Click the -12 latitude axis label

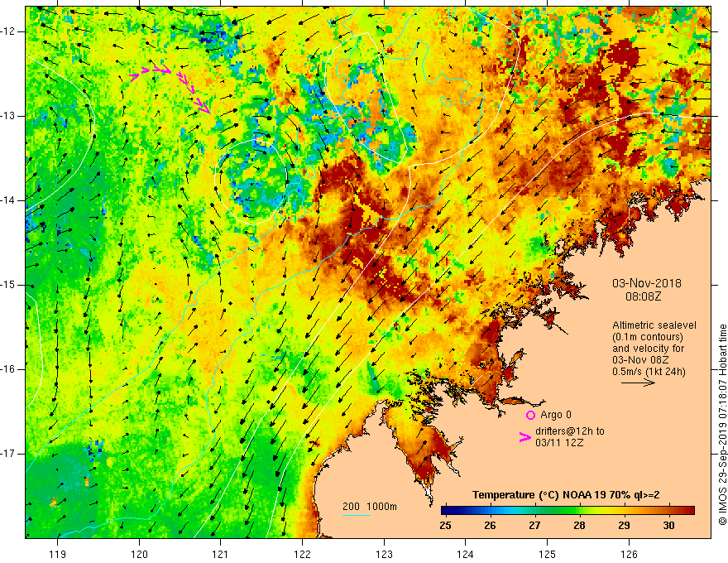pos(9,31)
